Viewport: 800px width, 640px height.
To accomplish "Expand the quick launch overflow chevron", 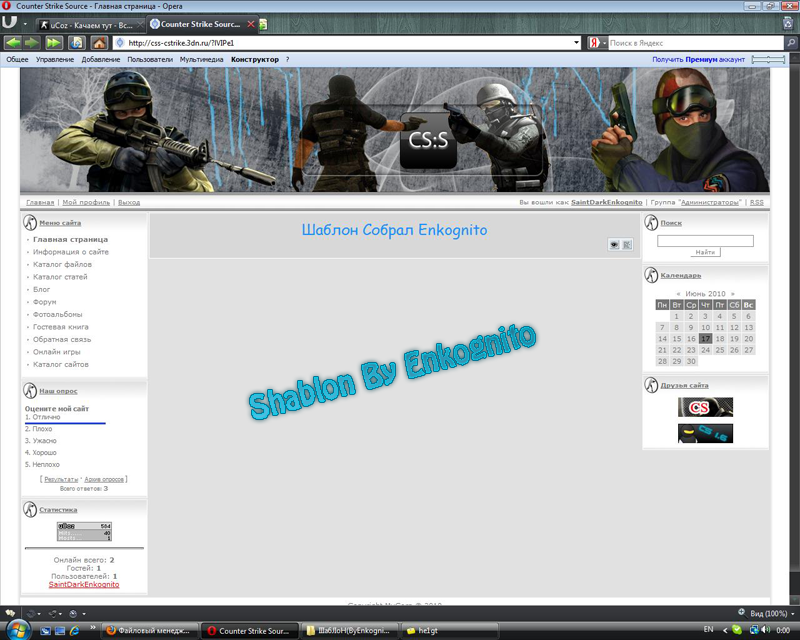I will tap(92, 627).
